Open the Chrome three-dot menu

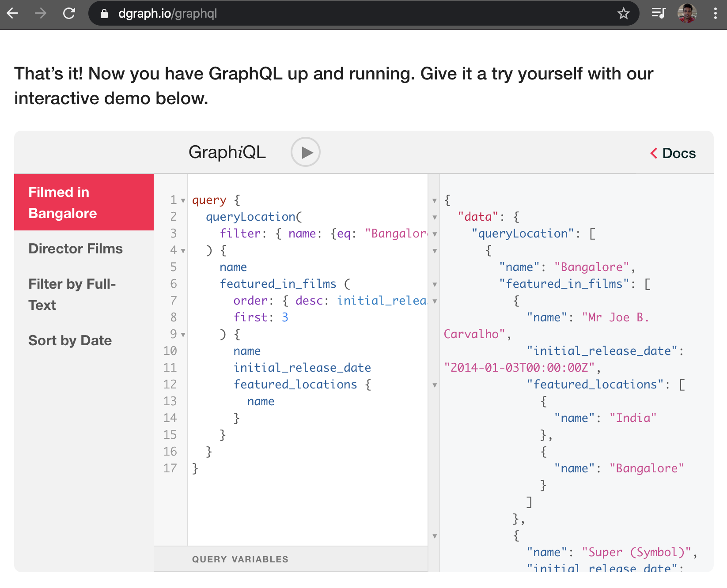point(715,13)
